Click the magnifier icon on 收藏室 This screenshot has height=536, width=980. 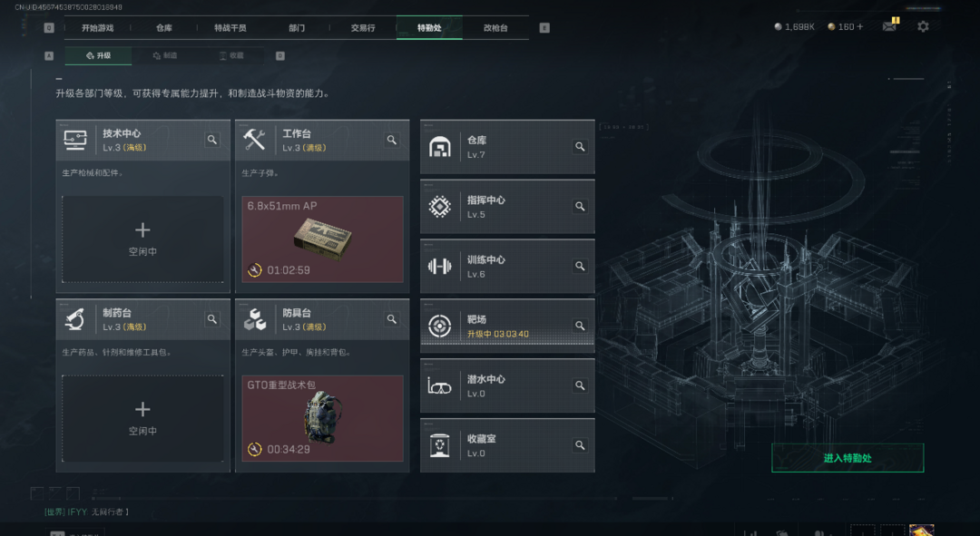580,445
